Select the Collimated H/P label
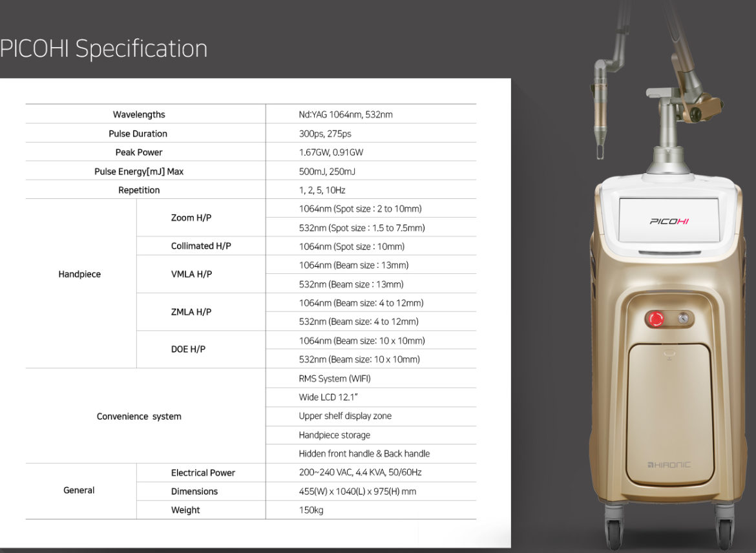The height and width of the screenshot is (553, 756). click(x=201, y=246)
